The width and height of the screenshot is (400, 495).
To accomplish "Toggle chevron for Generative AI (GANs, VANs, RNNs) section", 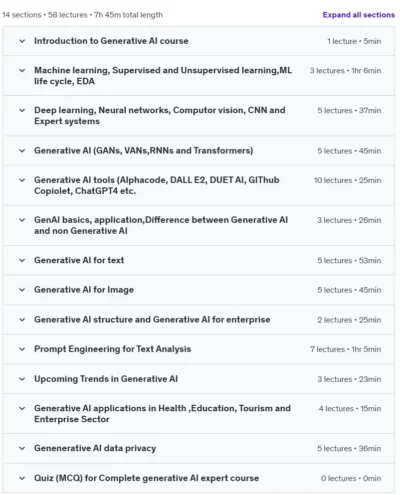I will (22, 151).
